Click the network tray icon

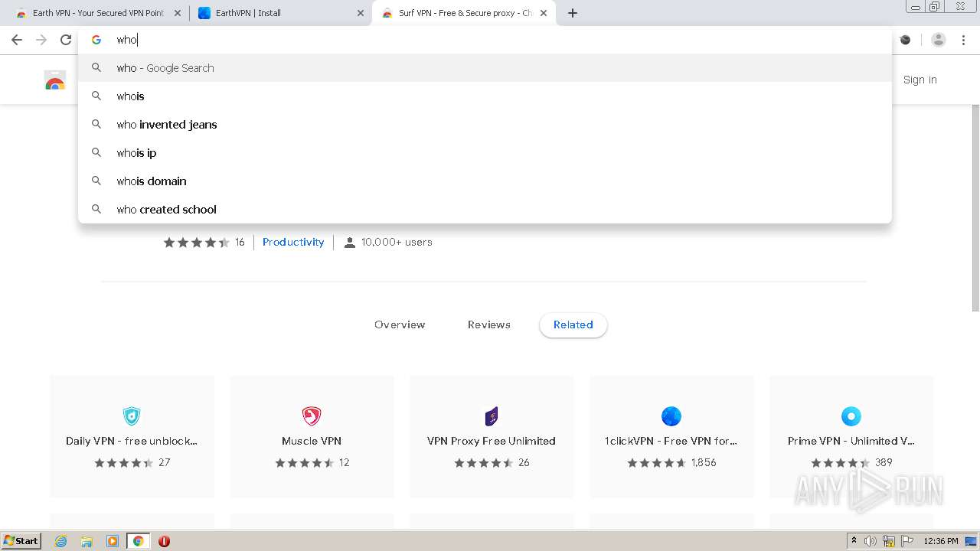pyautogui.click(x=889, y=541)
